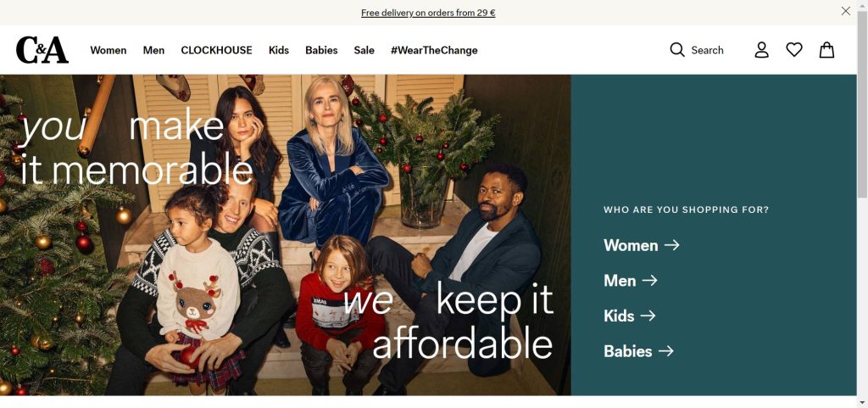Click the Search text field
This screenshot has width=868, height=408.
pyautogui.click(x=707, y=50)
